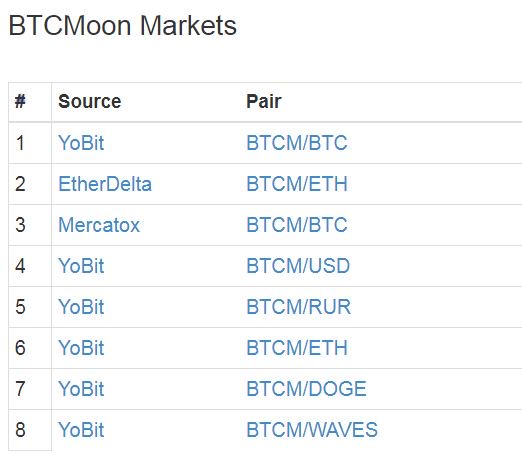Image resolution: width=522 pixels, height=476 pixels.
Task: Click the Pair column header
Action: [264, 101]
